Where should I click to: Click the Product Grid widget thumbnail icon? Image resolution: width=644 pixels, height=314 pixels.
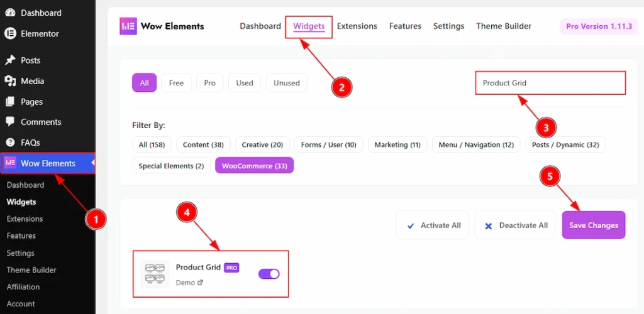[155, 274]
